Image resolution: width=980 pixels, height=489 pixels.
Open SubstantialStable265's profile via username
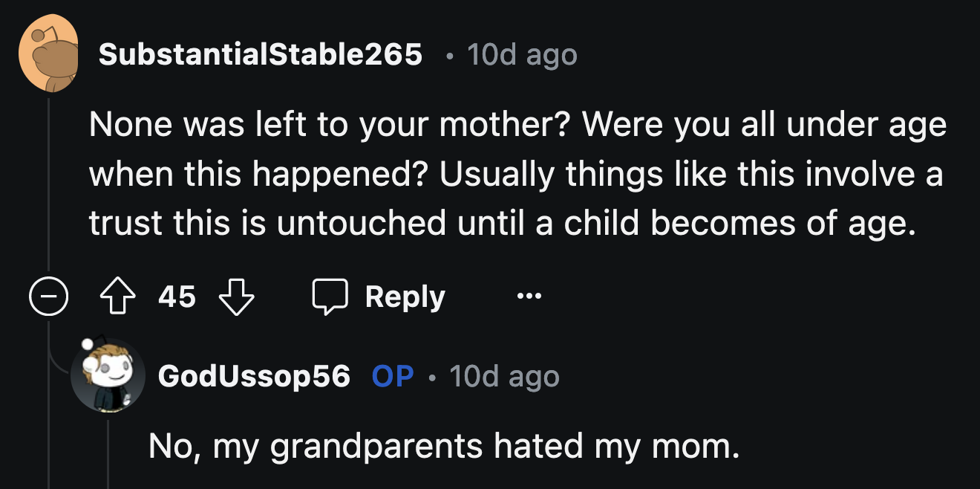[x=261, y=54]
